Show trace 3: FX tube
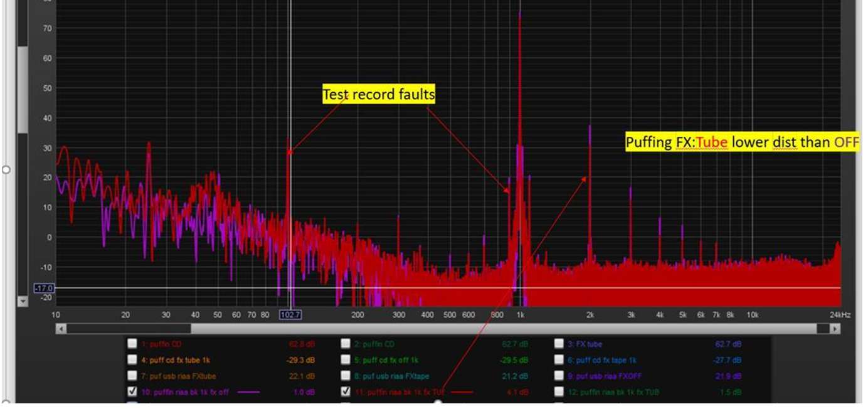Viewport: 868px width, 409px height. tap(559, 344)
